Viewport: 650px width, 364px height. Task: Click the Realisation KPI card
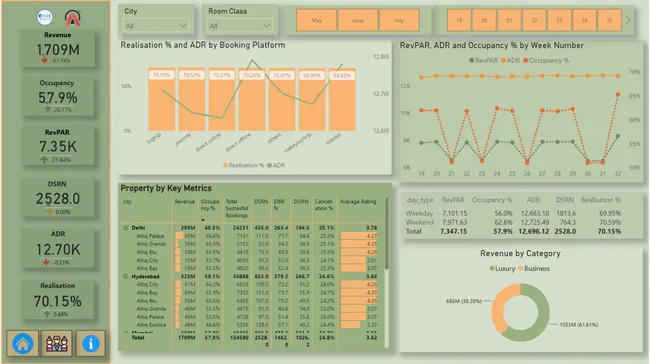click(58, 300)
